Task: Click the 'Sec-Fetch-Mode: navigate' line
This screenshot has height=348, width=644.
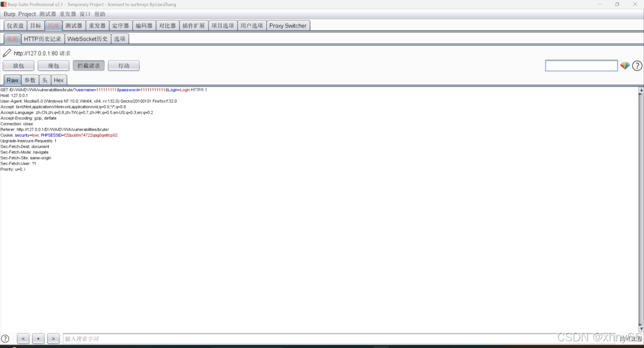Action: click(x=24, y=152)
